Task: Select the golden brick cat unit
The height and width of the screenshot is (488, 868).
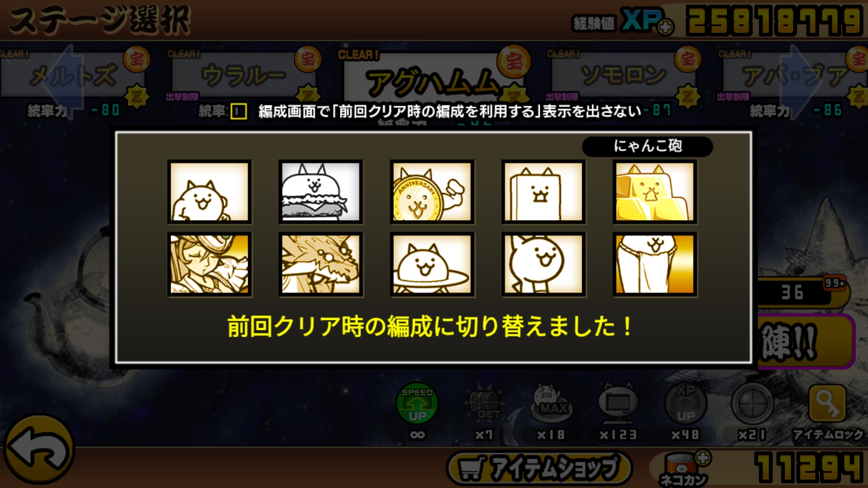Action: pos(655,192)
